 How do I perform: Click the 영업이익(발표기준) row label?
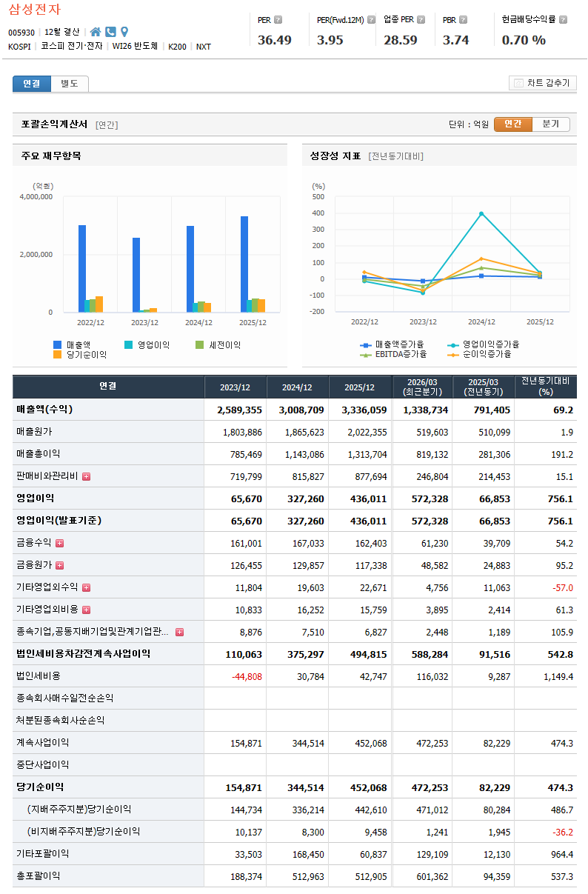click(59, 521)
